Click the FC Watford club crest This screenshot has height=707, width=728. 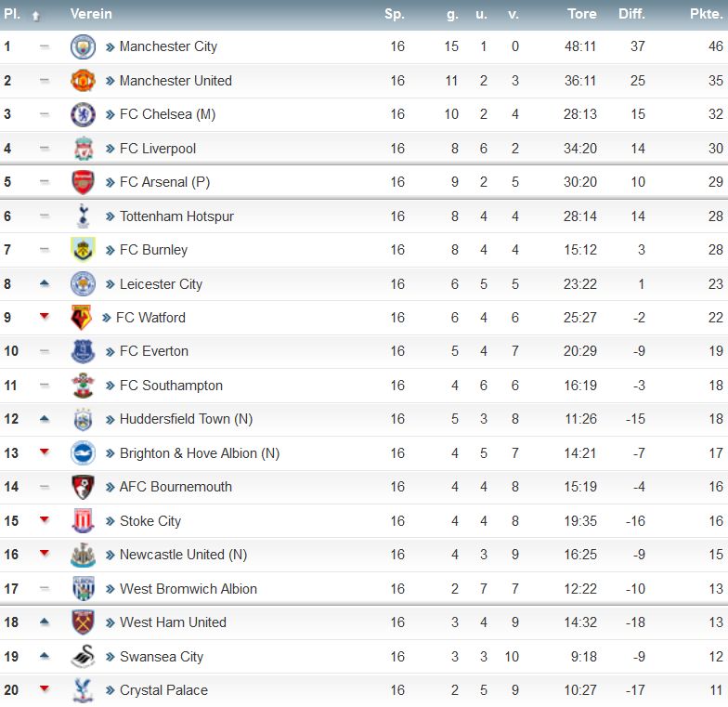click(82, 318)
